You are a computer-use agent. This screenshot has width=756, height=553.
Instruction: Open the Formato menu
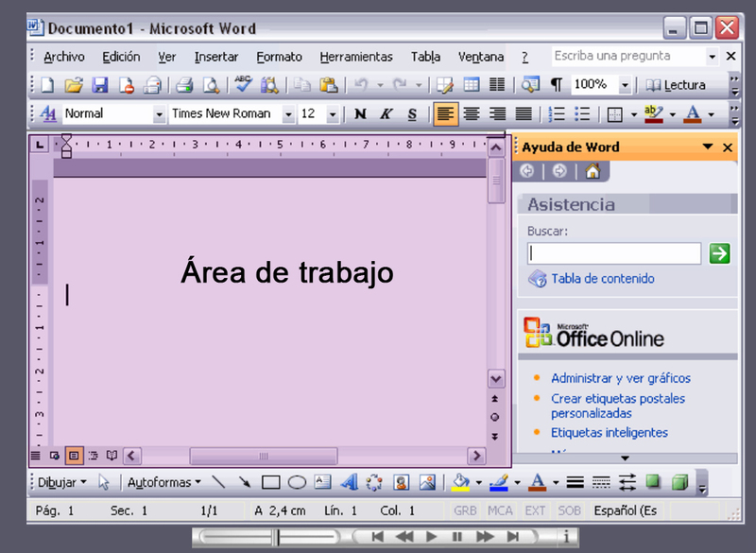[279, 57]
